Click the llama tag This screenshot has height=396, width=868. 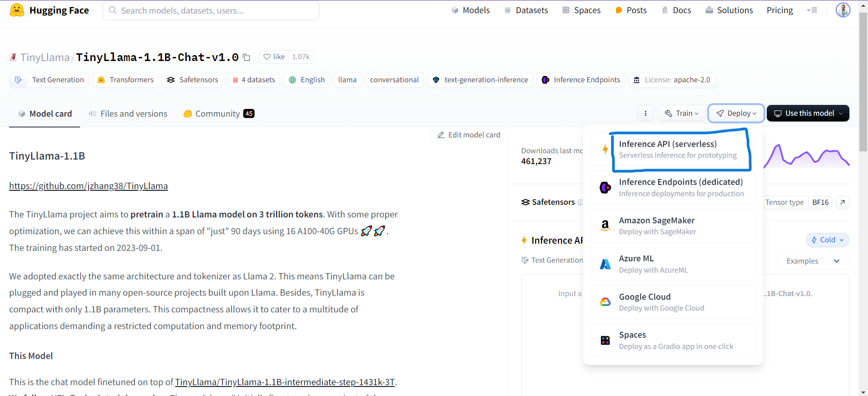347,80
